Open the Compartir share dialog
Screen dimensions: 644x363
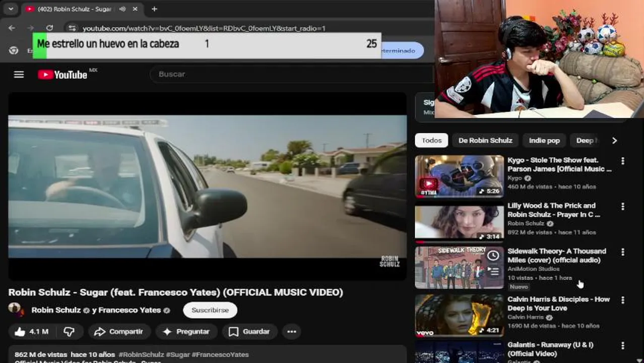click(x=119, y=332)
